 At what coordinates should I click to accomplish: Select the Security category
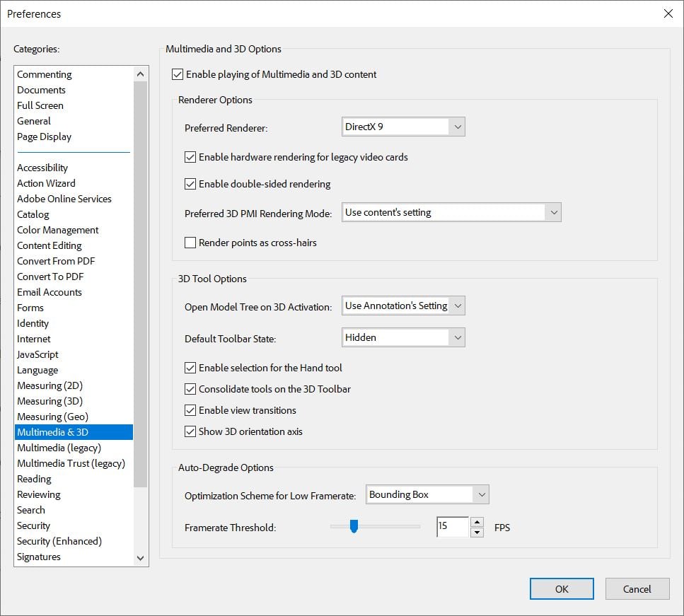coord(33,525)
